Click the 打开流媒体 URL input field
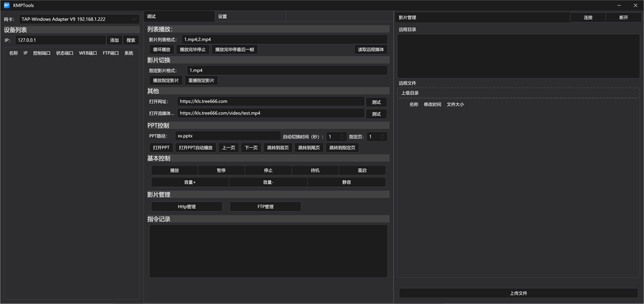The width and height of the screenshot is (644, 304). (271, 113)
